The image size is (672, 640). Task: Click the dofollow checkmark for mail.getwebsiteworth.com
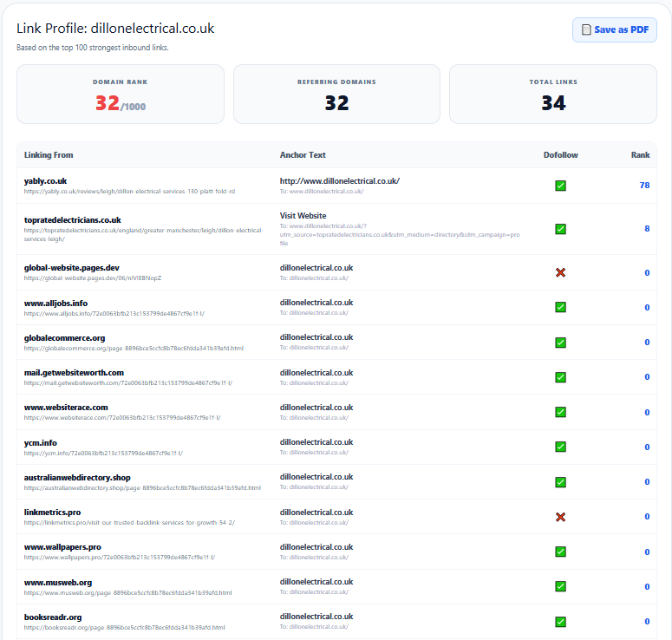560,377
